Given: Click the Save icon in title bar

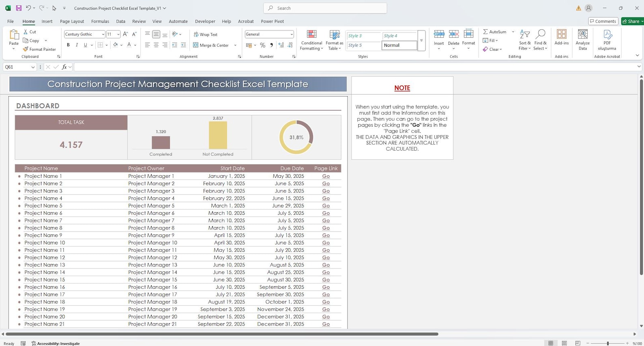Looking at the screenshot, I should pos(19,8).
